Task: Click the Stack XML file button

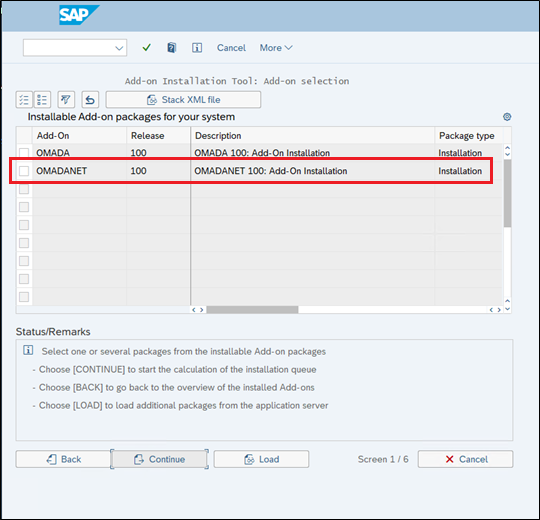Action: tap(183, 100)
